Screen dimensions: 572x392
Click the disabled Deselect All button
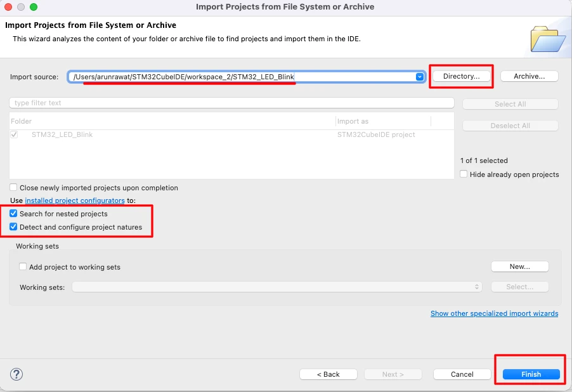510,126
